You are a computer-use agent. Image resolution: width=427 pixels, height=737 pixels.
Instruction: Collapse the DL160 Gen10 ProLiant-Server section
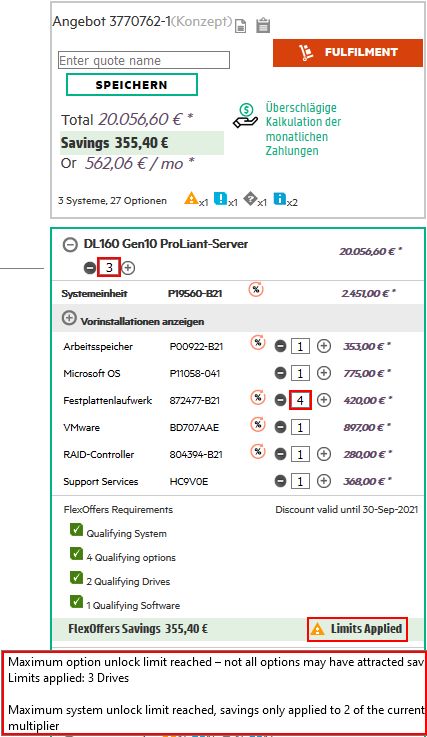click(70, 245)
